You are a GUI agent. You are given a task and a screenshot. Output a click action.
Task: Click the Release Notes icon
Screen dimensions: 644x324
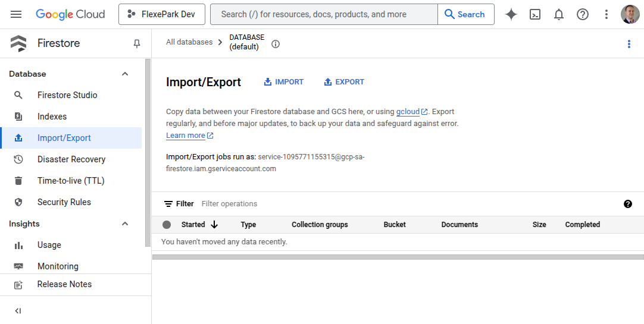tap(18, 285)
